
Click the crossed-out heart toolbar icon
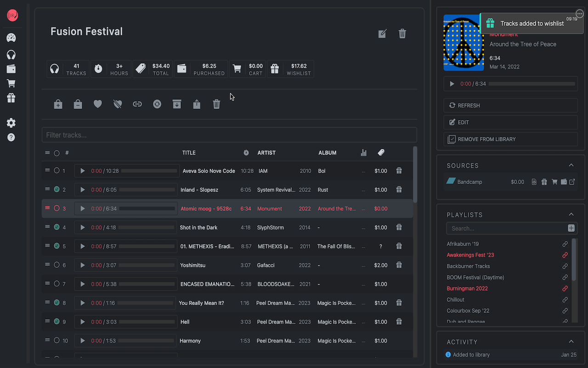click(118, 104)
